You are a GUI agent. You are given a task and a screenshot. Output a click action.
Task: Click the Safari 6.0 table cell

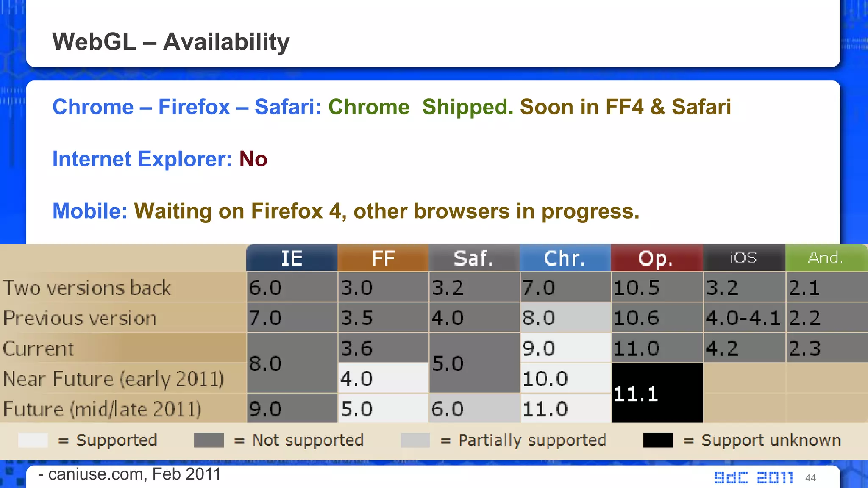tap(474, 409)
